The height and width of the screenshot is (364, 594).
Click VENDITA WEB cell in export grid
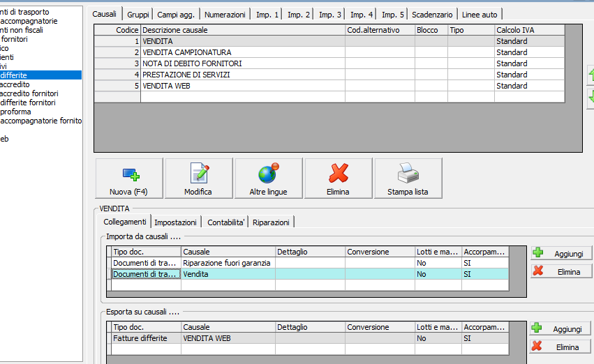tap(228, 338)
